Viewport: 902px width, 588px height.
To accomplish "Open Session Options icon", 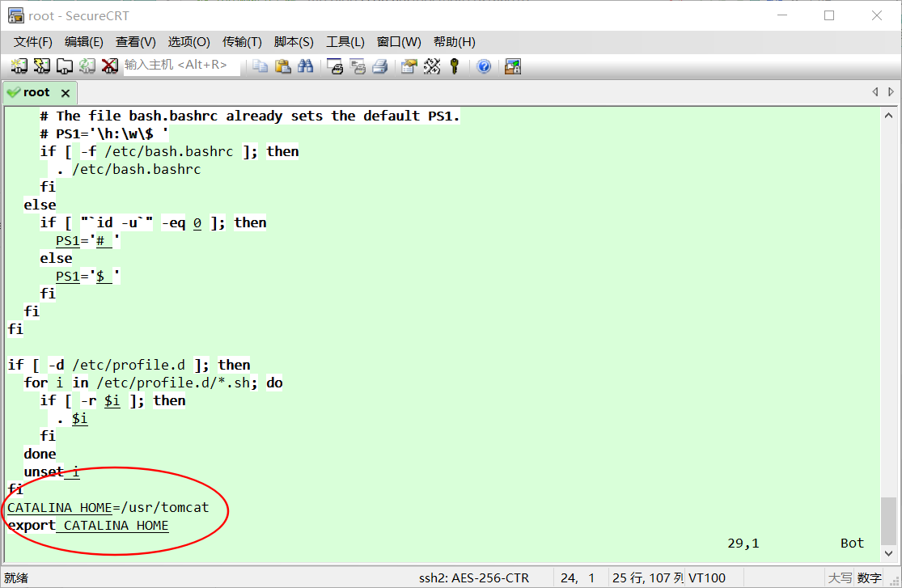I will (409, 66).
